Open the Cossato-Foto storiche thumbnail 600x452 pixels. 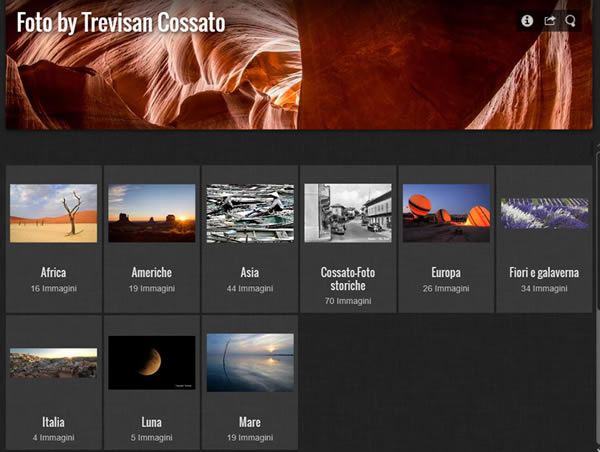pos(348,213)
